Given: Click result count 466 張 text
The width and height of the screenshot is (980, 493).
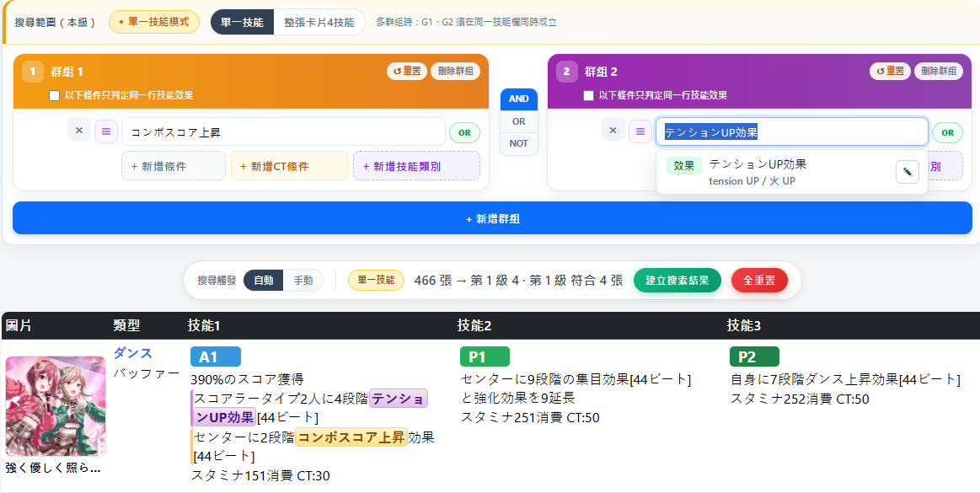Looking at the screenshot, I should coord(432,281).
